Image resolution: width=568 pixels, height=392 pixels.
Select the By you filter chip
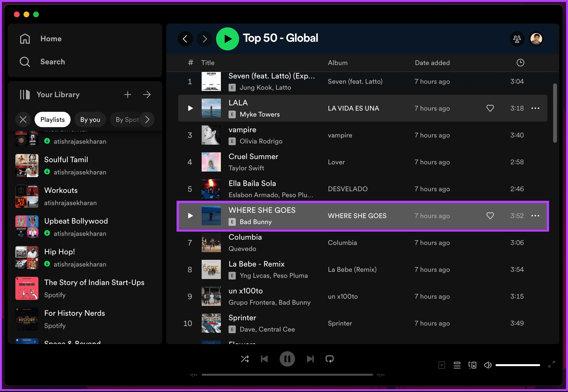(x=90, y=120)
